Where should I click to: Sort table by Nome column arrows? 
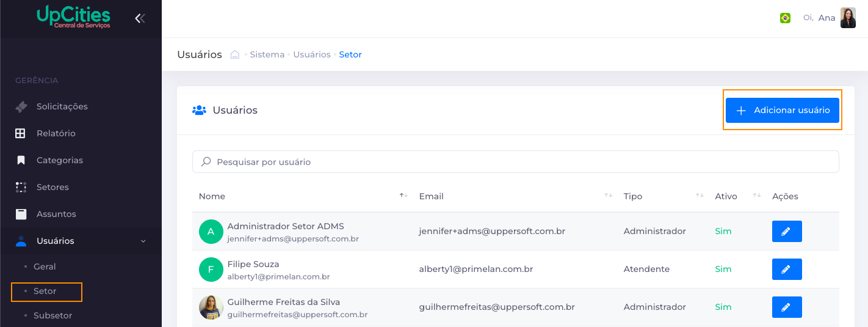point(403,196)
